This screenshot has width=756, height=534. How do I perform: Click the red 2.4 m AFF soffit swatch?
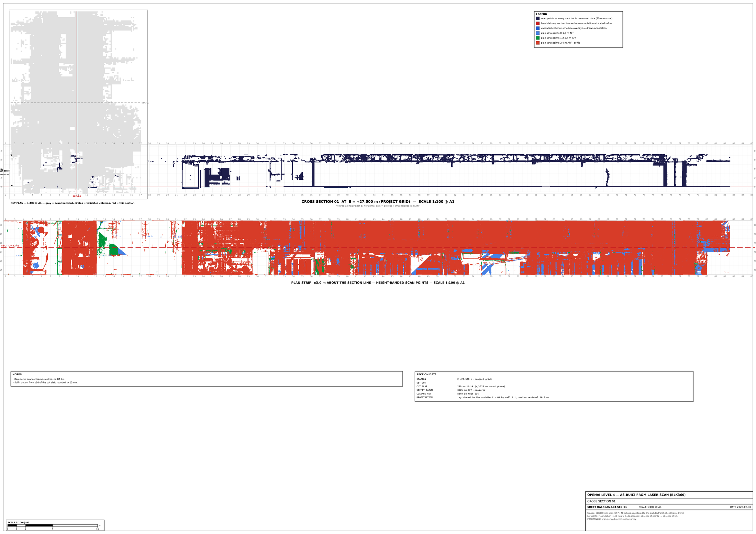(x=538, y=43)
